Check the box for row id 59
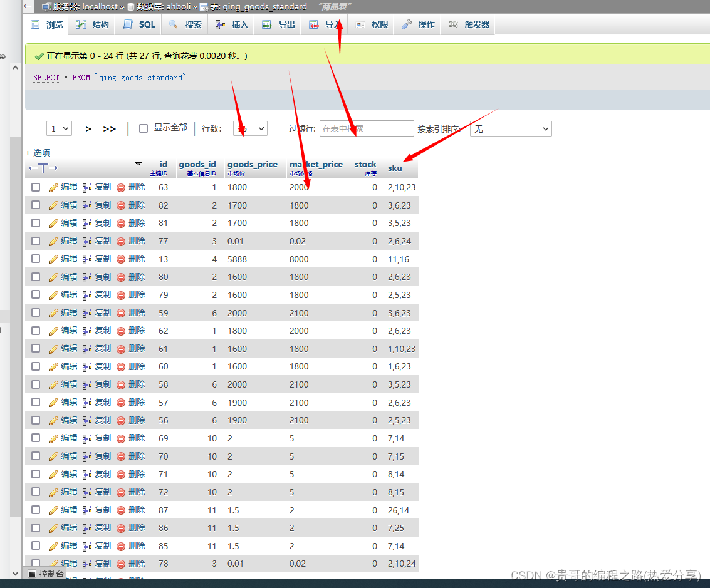Viewport: 710px width, 588px height. (x=36, y=313)
